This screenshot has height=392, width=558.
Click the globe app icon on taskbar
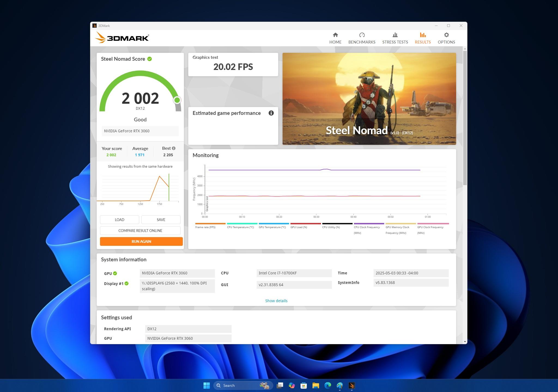point(340,385)
